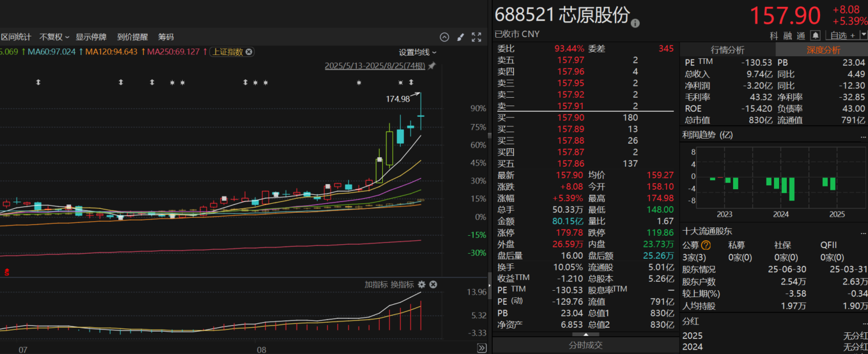Click the circled up-arrow collapse icon
The image size is (868, 354).
pos(444,37)
